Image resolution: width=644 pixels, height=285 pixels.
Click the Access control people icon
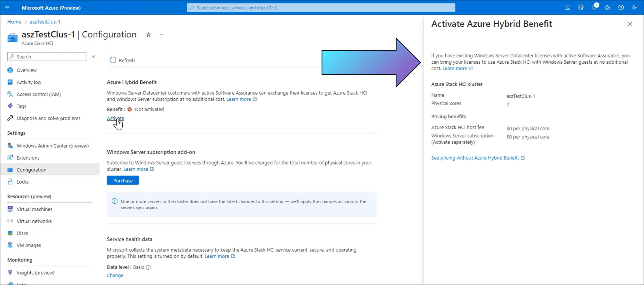point(10,94)
